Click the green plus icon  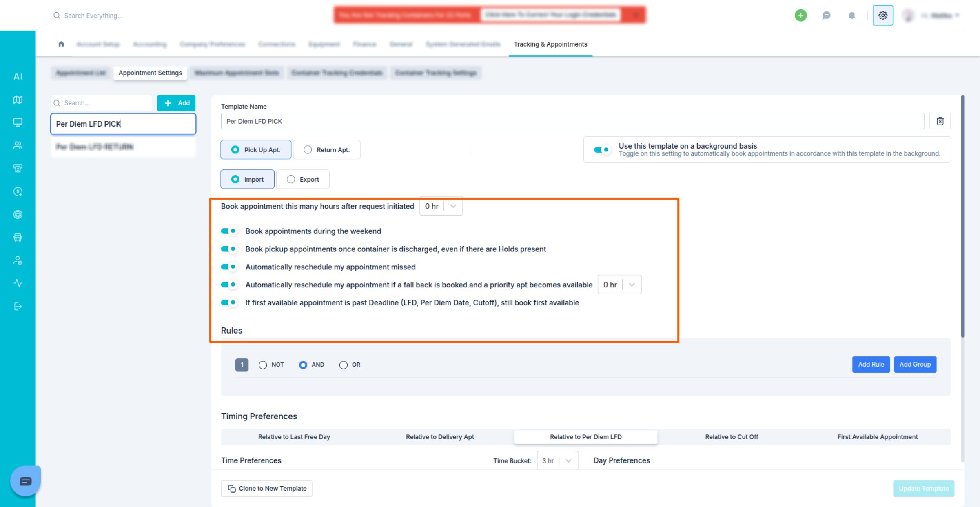point(800,16)
